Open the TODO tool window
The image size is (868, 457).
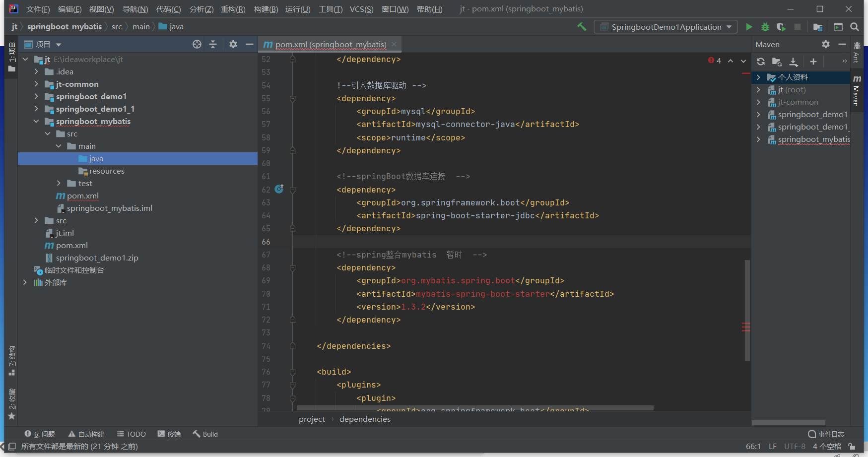click(132, 434)
